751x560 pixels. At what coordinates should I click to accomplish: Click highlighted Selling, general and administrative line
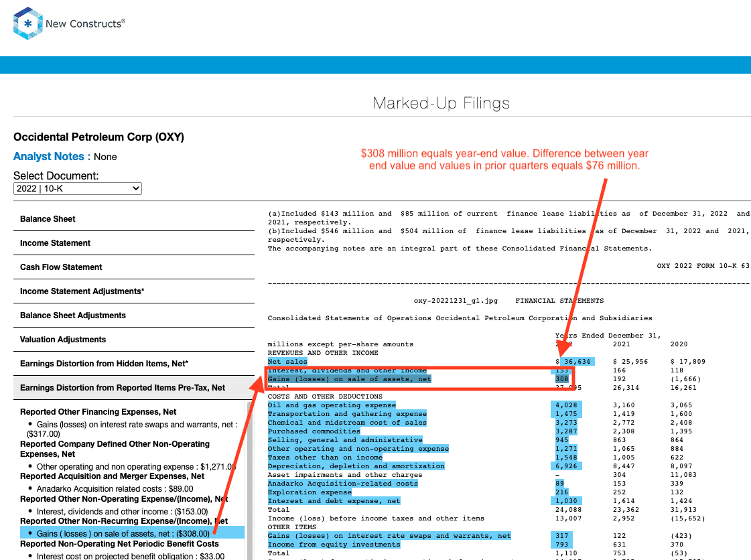pos(345,439)
